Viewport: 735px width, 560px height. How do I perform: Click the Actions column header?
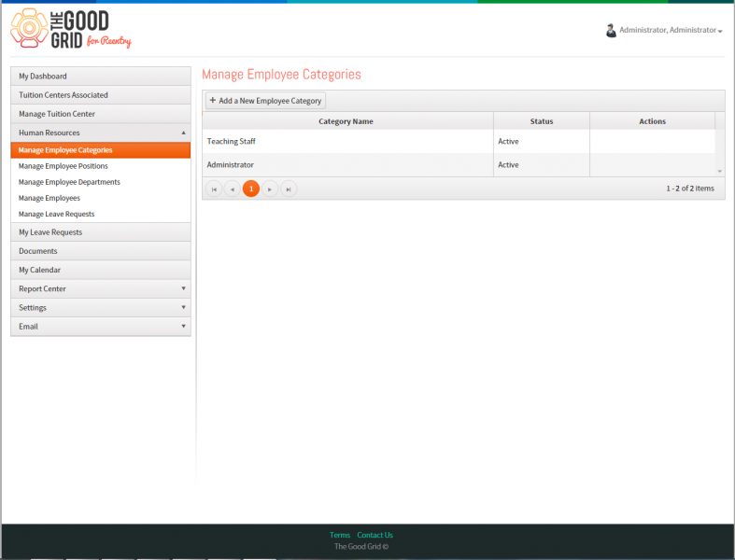pos(652,121)
